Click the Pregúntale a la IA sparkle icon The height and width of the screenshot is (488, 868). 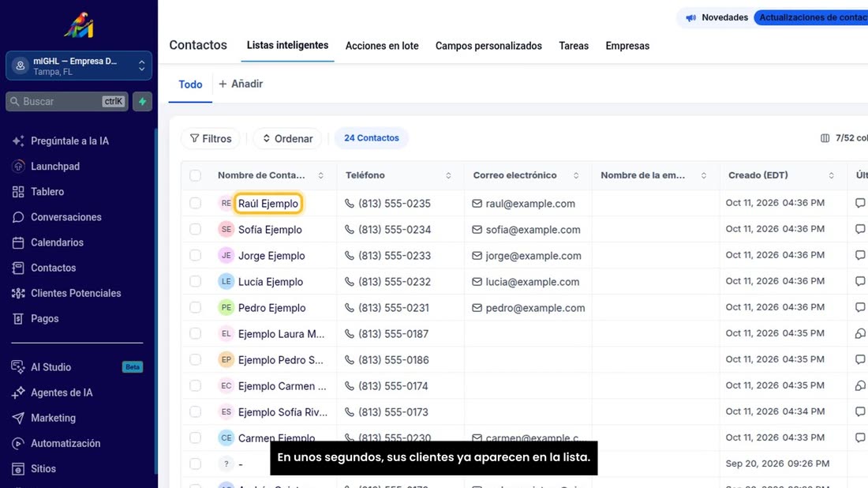point(18,141)
